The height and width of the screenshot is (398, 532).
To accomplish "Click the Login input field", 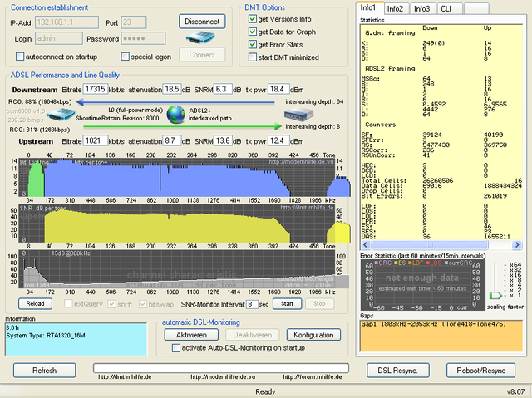I will [x=59, y=38].
